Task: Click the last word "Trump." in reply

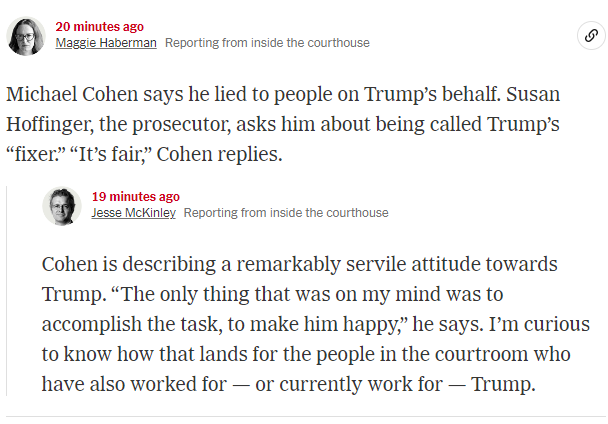Action: 503,384
